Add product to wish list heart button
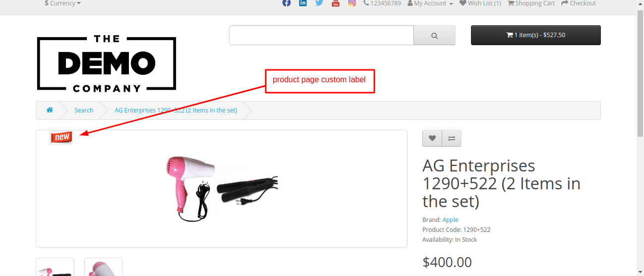644x276 pixels. tap(432, 138)
